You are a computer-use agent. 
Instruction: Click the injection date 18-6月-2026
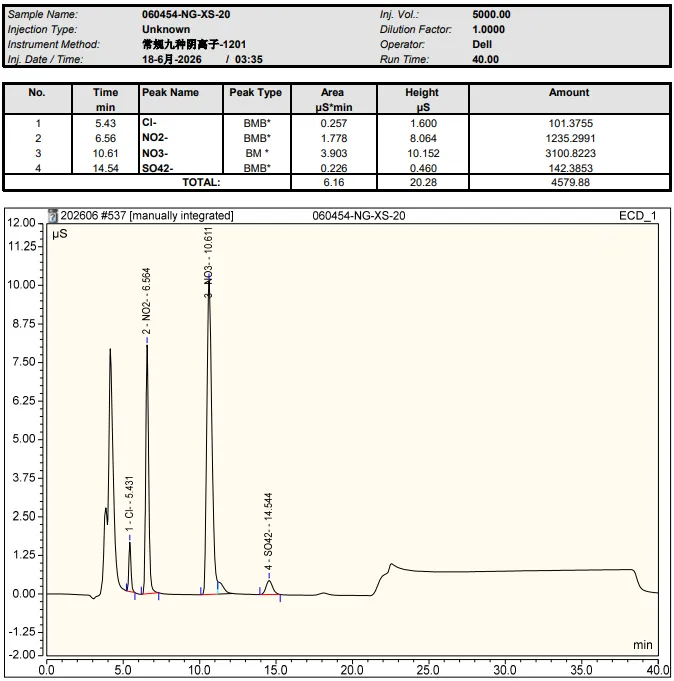[x=172, y=60]
